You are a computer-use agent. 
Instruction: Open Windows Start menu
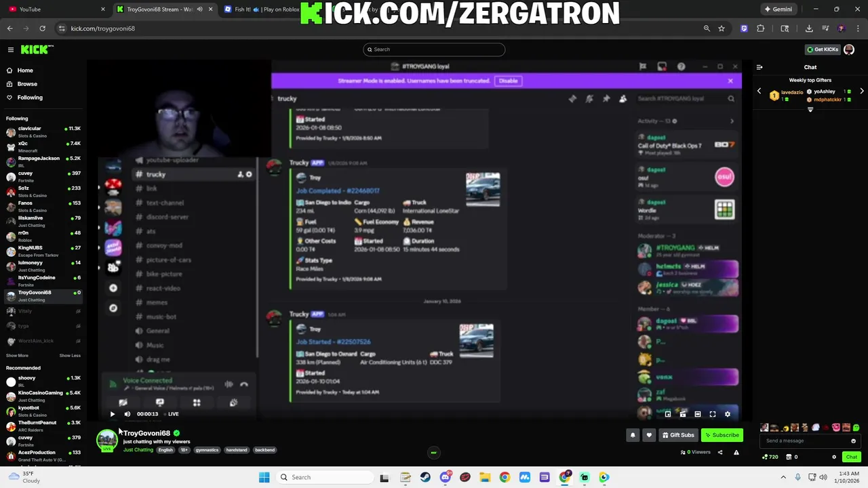coord(264,477)
